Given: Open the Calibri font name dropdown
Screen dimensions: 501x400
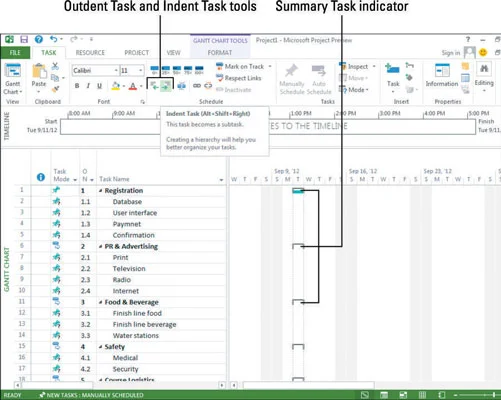Looking at the screenshot, I should click(116, 70).
